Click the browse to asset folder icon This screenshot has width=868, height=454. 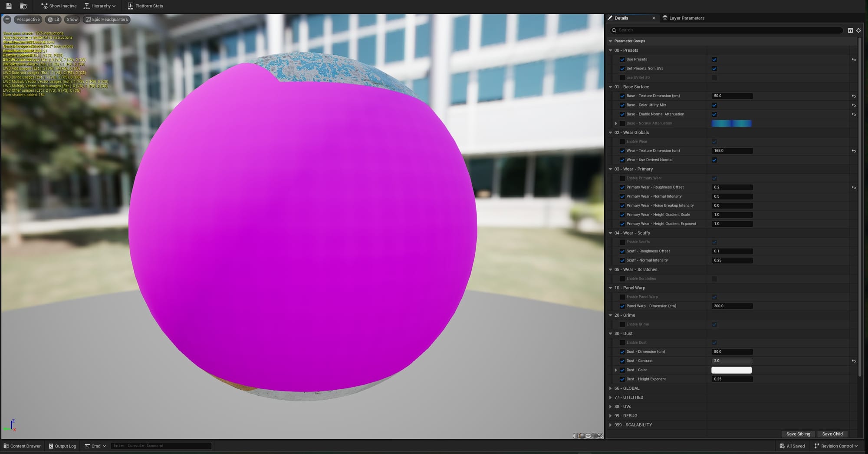[23, 6]
